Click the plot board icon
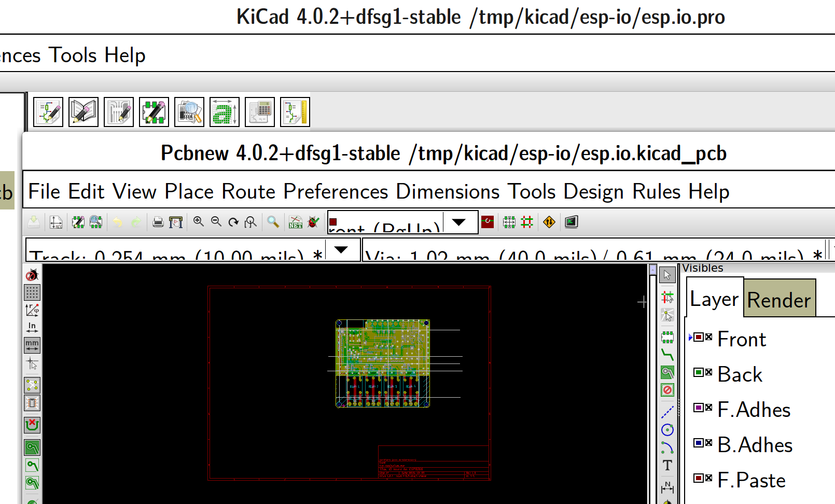The image size is (835, 504). 176,222
